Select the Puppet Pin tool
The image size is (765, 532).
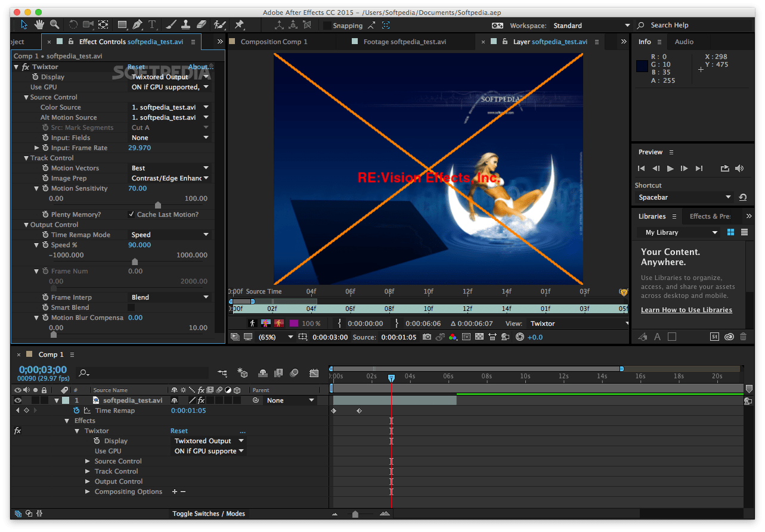[x=239, y=24]
